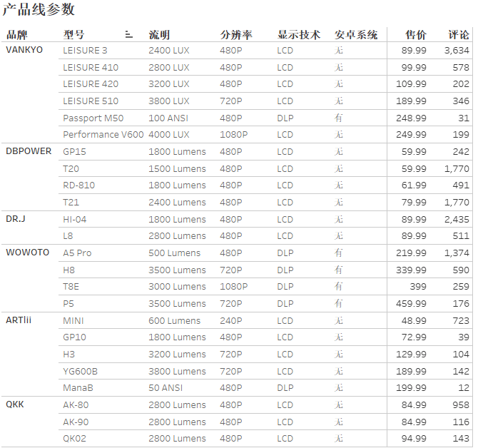Click the GP10 model cell

(x=74, y=337)
